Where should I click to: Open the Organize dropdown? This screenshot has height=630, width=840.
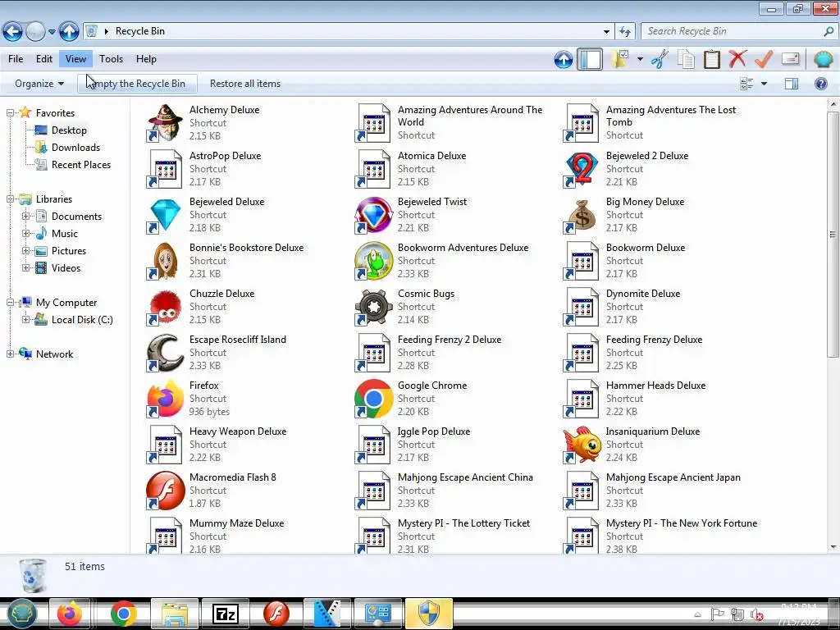[39, 84]
